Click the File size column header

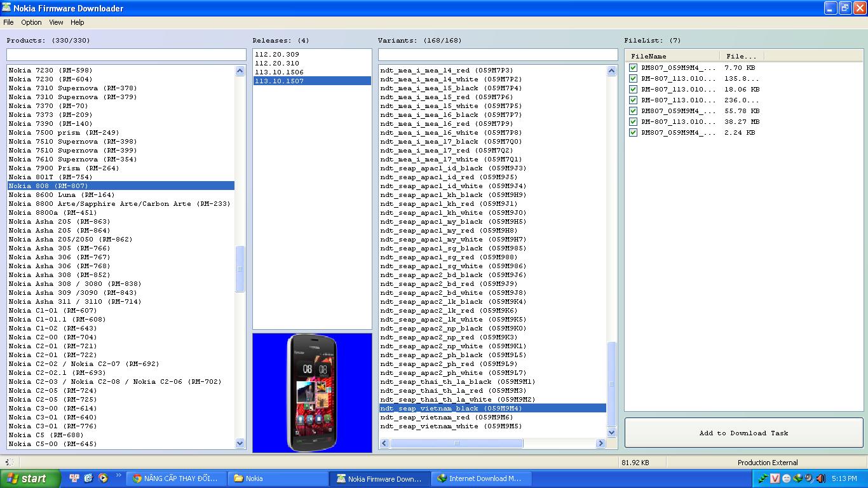(742, 56)
